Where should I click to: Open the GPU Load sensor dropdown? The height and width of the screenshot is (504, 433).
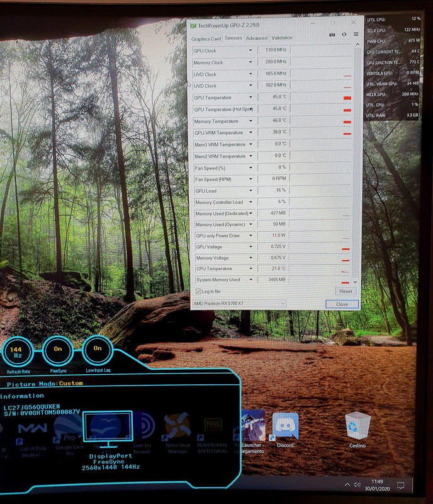(x=250, y=191)
